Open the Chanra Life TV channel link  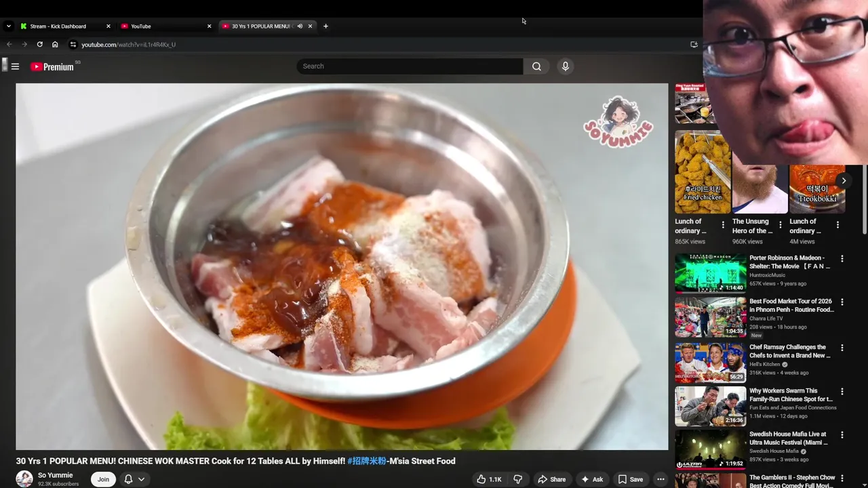pos(766,319)
